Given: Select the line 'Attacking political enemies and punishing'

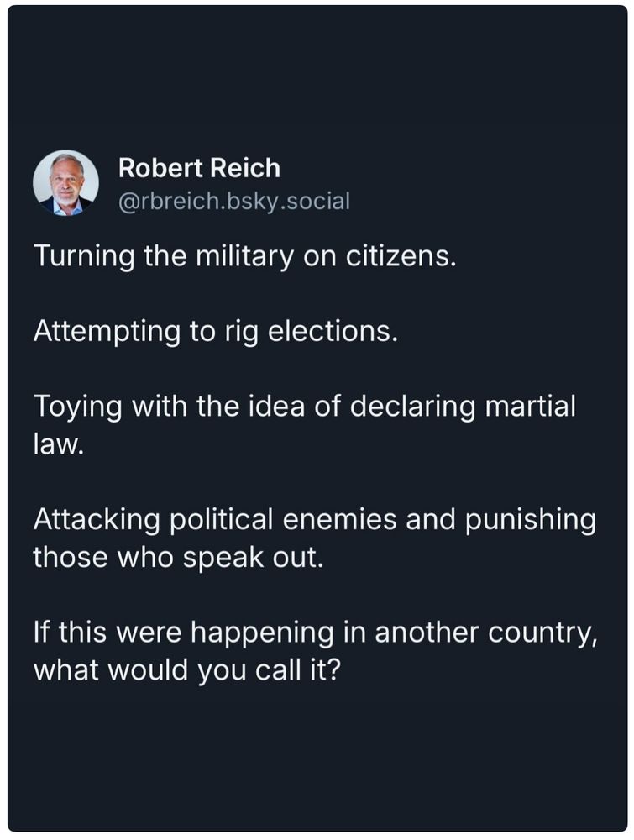Looking at the screenshot, I should coord(315,520).
